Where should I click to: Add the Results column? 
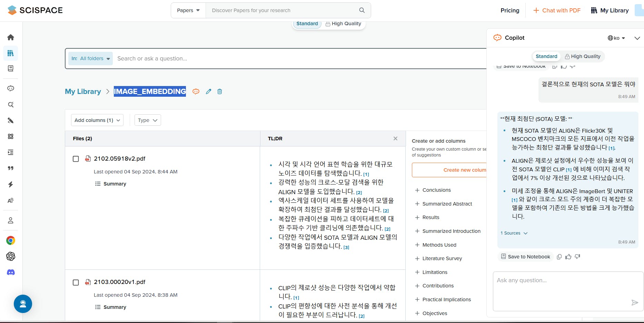coord(427,217)
